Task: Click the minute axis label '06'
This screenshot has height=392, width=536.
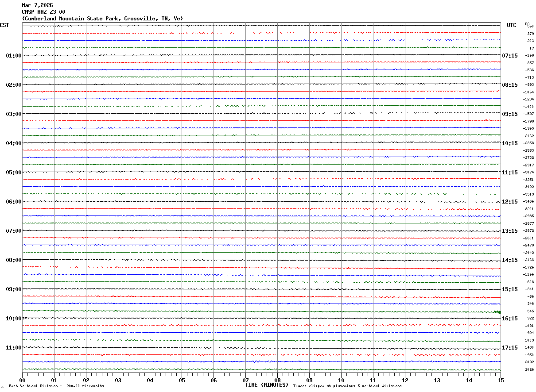Action: click(214, 380)
